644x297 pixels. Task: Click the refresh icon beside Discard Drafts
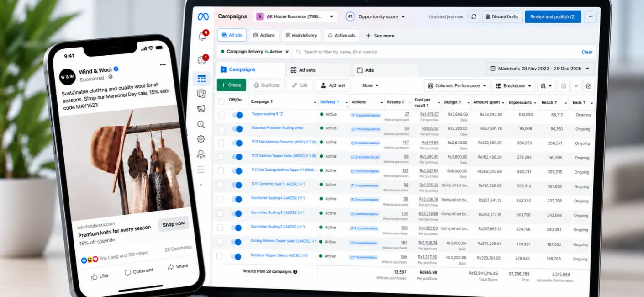(474, 17)
